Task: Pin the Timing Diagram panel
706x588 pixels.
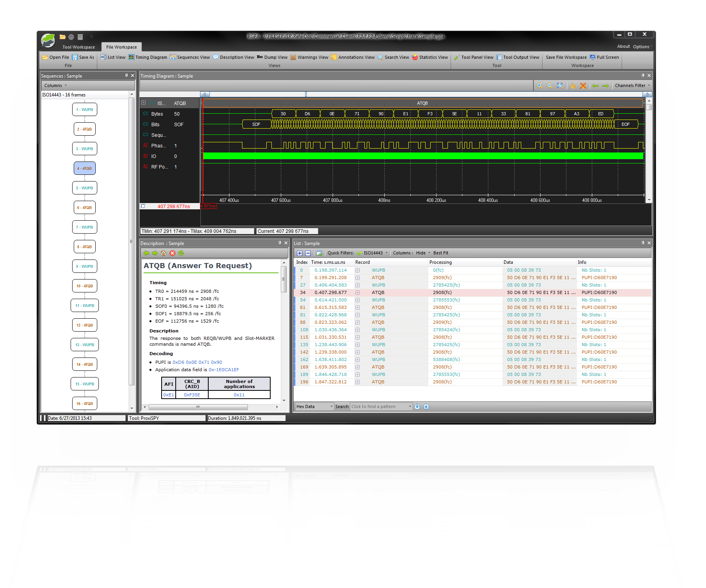Action: [643, 75]
